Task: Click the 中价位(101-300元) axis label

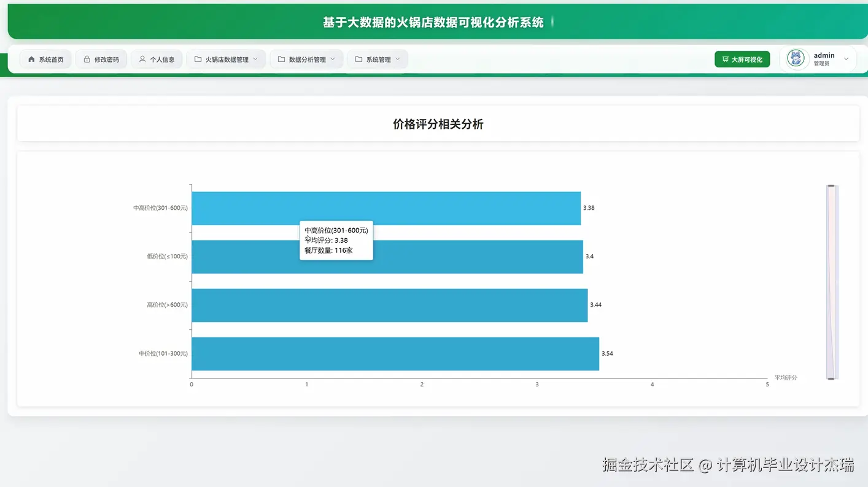Action: tap(163, 353)
